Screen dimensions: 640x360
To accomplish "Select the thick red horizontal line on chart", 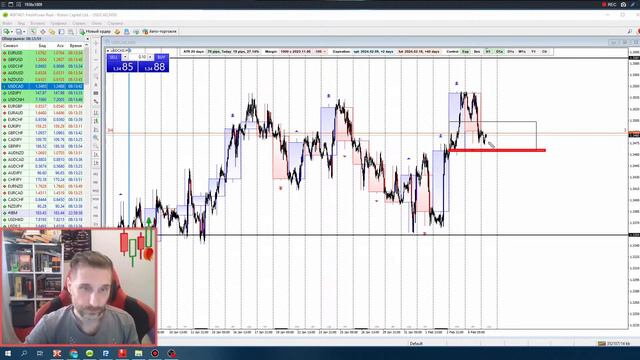I will (x=497, y=150).
